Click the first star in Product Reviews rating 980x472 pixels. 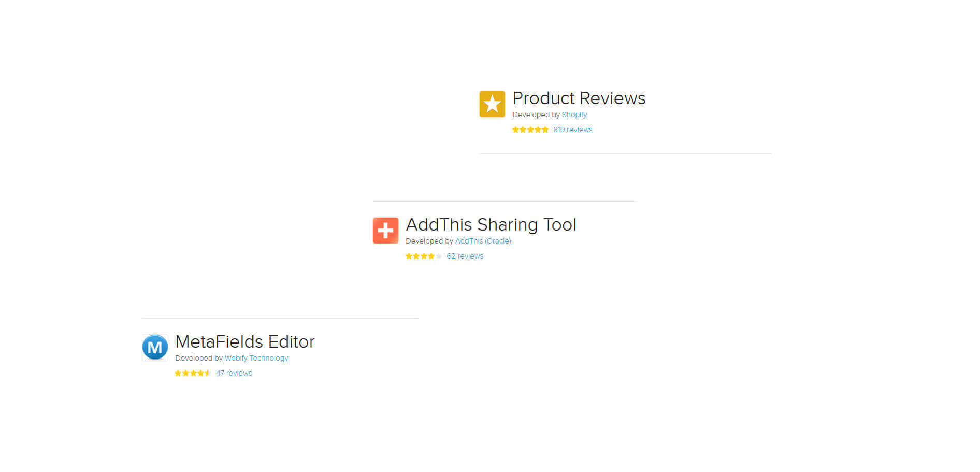[x=516, y=130]
